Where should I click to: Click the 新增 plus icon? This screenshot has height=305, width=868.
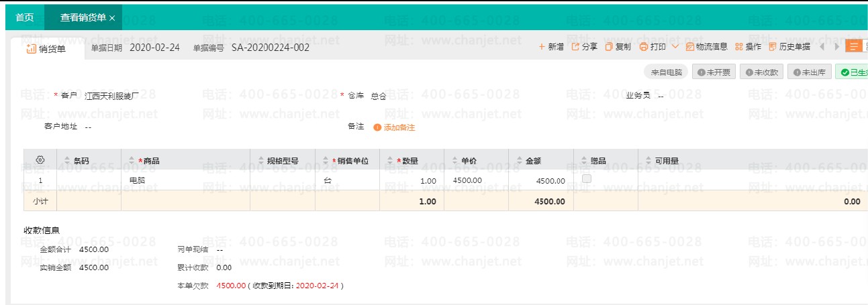[x=542, y=47]
